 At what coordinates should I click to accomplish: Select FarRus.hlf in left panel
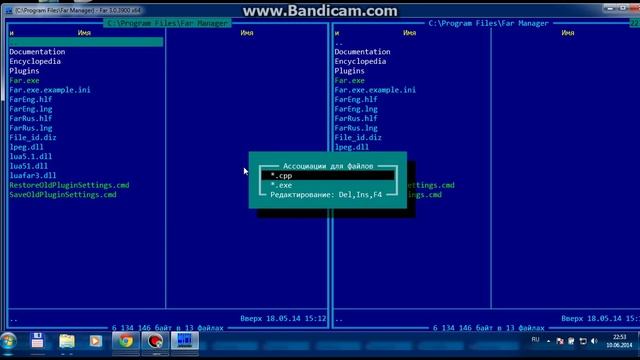pyautogui.click(x=31, y=118)
